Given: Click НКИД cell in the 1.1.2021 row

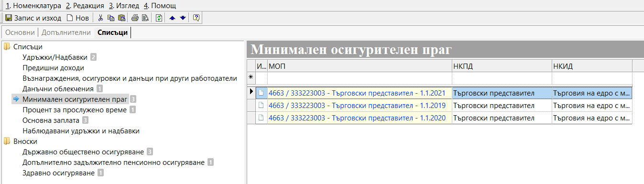Looking at the screenshot, I should click(x=592, y=93).
